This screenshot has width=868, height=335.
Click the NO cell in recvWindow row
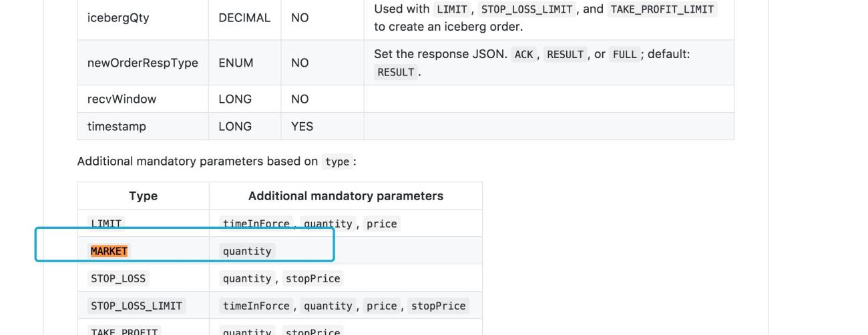tap(322, 99)
